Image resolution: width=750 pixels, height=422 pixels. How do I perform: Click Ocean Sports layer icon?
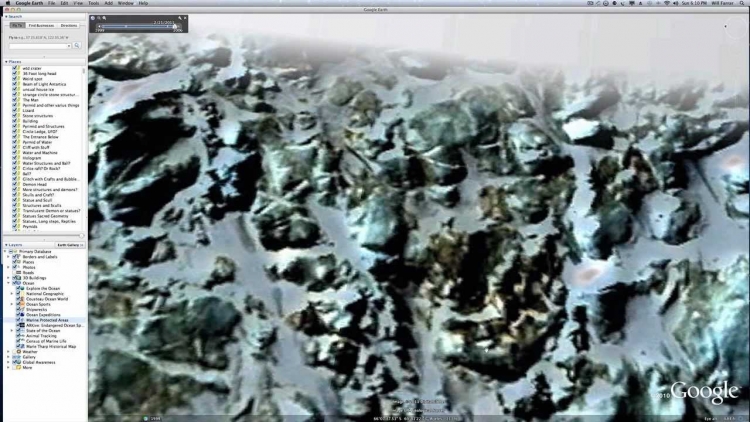(22, 304)
